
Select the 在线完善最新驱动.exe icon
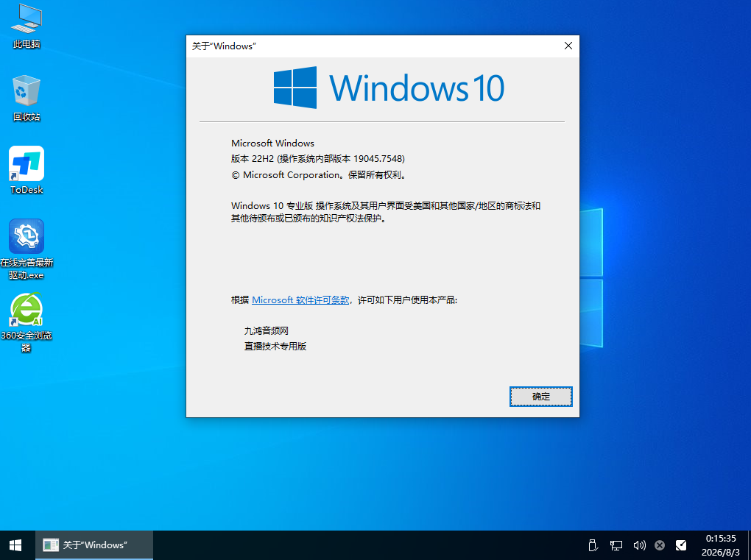coord(27,249)
